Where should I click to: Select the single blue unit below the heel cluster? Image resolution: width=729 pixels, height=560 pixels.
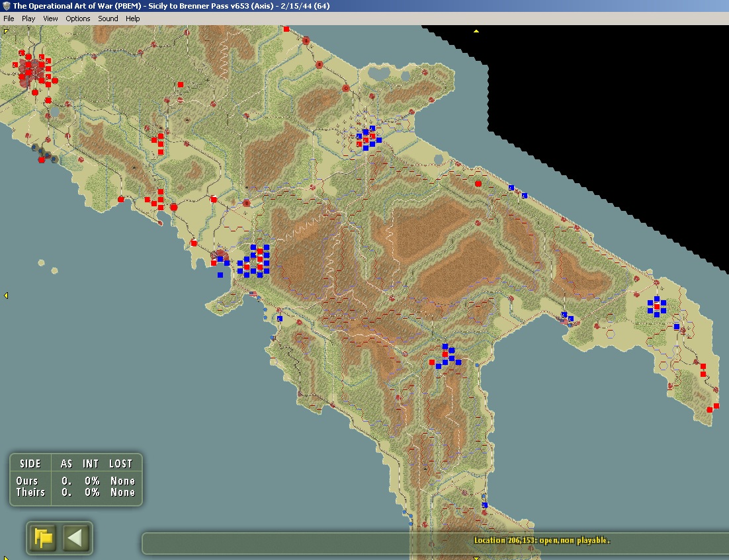[677, 327]
